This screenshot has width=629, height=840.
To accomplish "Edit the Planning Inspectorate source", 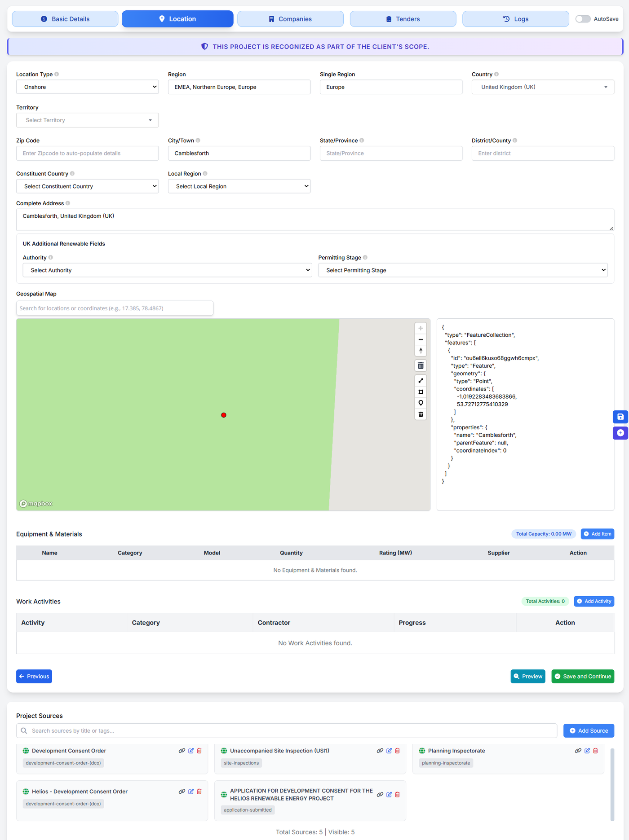I will tap(587, 751).
